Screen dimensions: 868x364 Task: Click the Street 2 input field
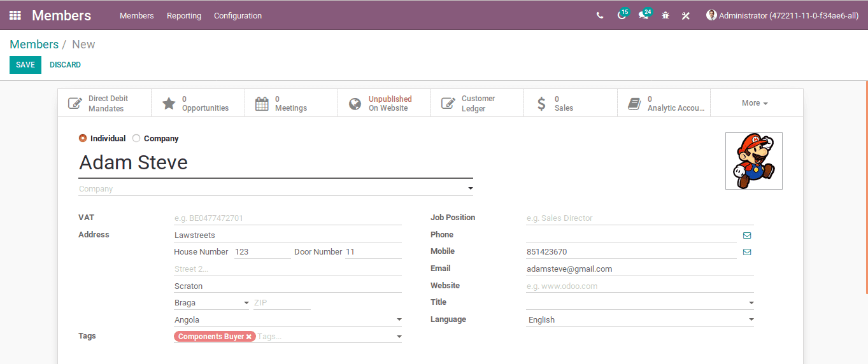click(288, 269)
